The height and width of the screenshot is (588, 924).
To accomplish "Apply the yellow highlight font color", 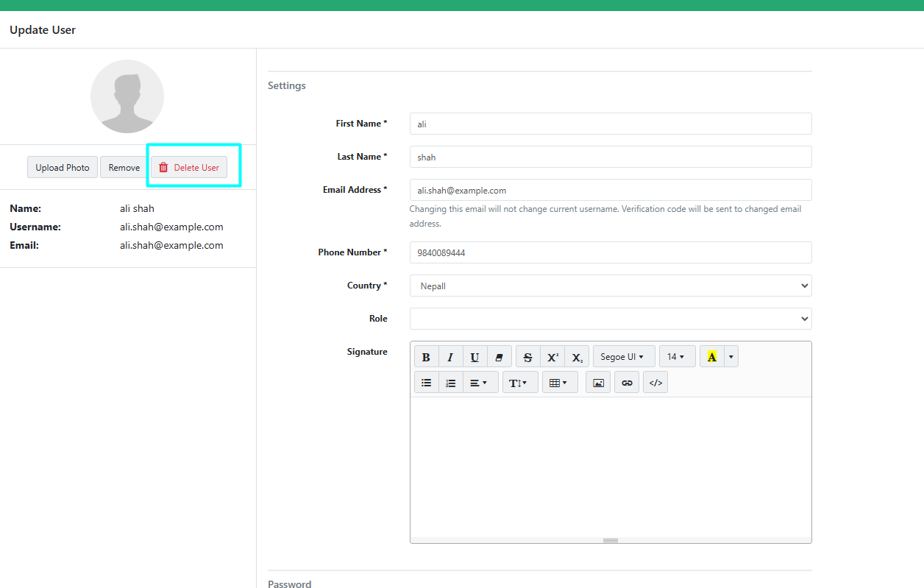I will 711,357.
